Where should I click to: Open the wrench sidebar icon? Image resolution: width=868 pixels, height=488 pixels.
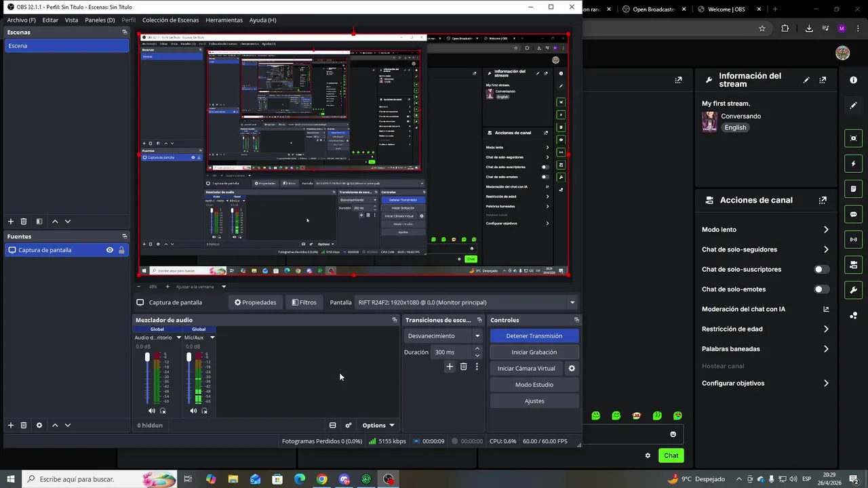coord(853,290)
